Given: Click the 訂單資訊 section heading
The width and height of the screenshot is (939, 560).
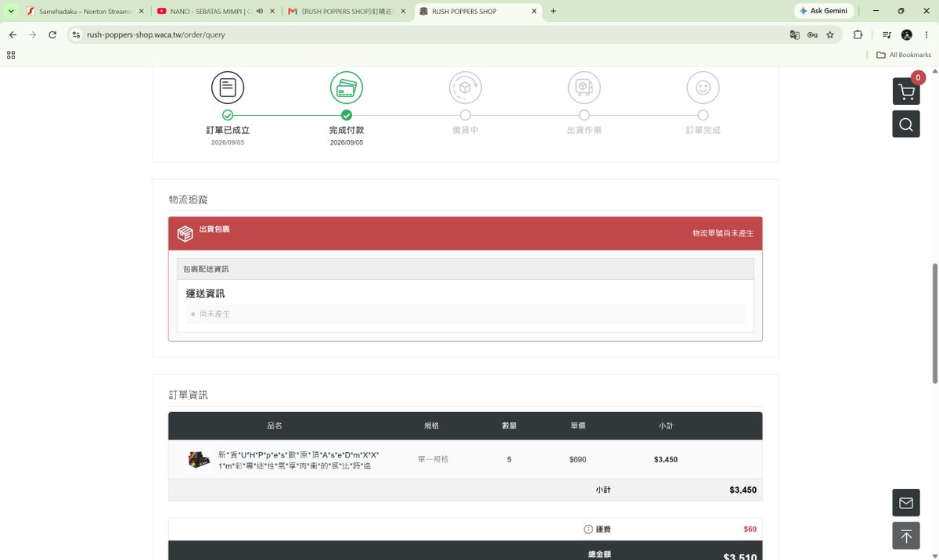Looking at the screenshot, I should 189,395.
